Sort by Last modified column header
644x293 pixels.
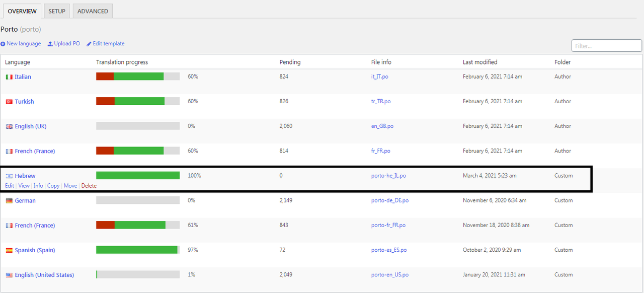pyautogui.click(x=480, y=62)
